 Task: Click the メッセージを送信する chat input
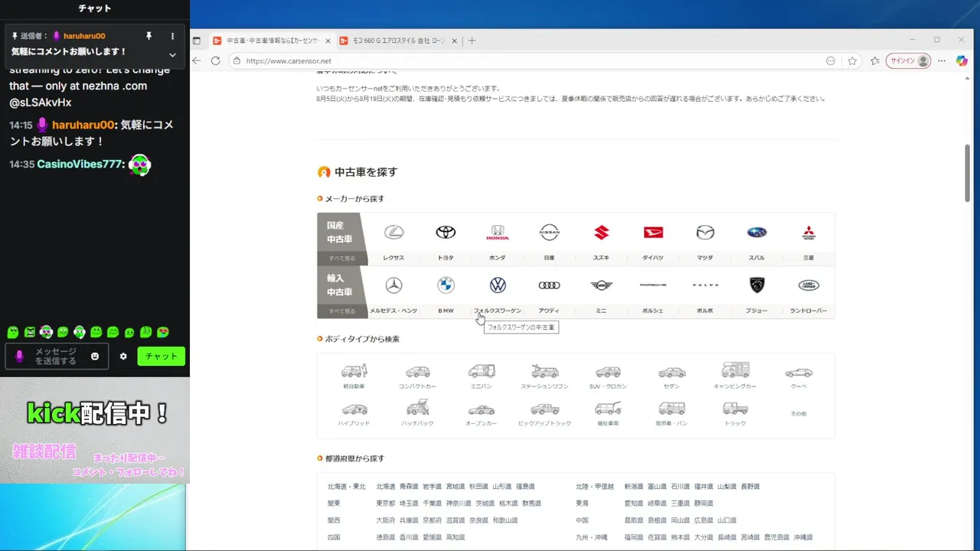pos(57,357)
